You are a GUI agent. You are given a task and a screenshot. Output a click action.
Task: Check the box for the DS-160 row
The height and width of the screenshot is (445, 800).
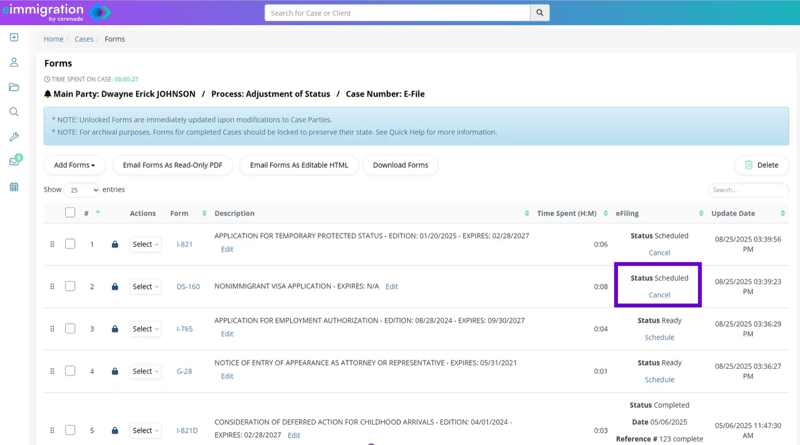tap(70, 286)
